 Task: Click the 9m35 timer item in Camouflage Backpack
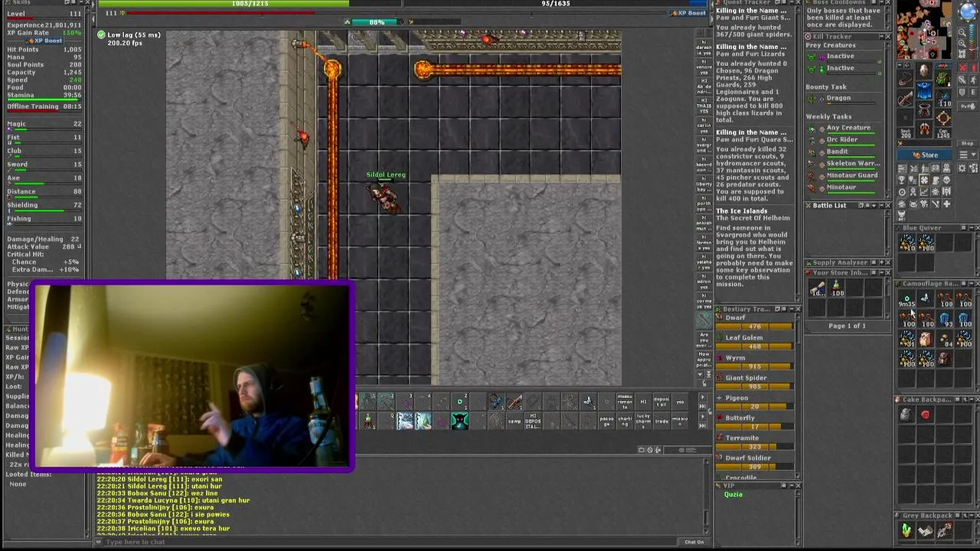[x=906, y=298]
